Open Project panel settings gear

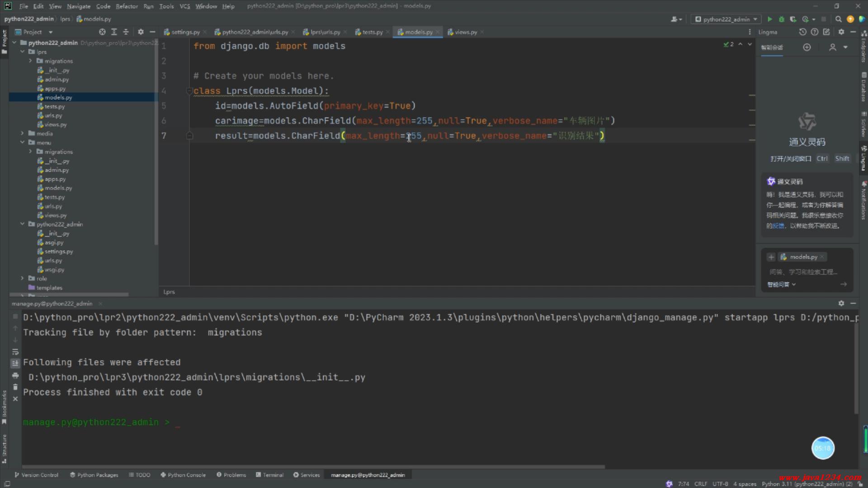pyautogui.click(x=141, y=32)
